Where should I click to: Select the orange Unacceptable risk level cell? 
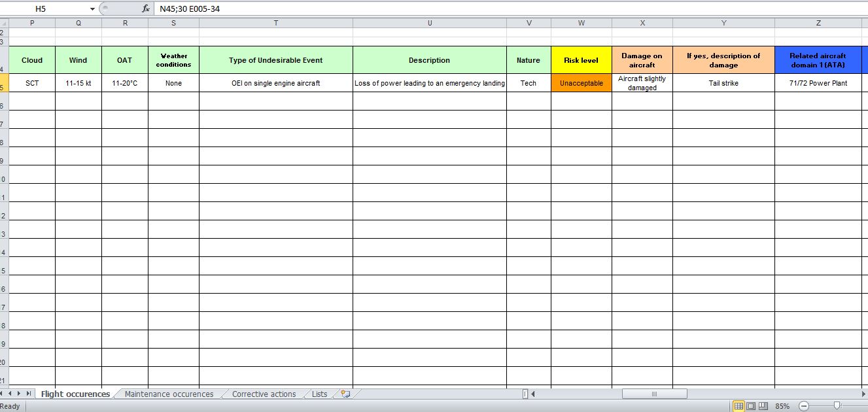[581, 83]
